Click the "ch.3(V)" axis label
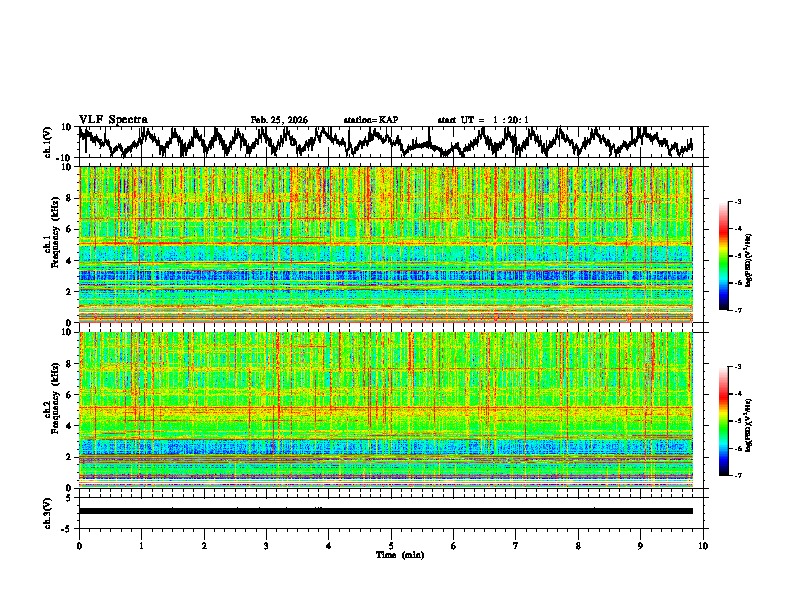Screen dimensions: 792x612 (48, 514)
